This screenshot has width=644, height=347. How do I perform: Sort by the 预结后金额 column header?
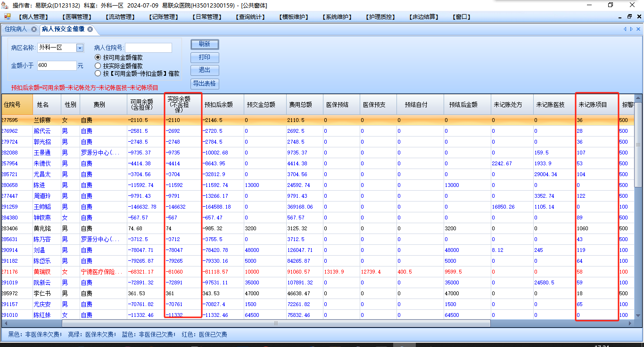467,105
